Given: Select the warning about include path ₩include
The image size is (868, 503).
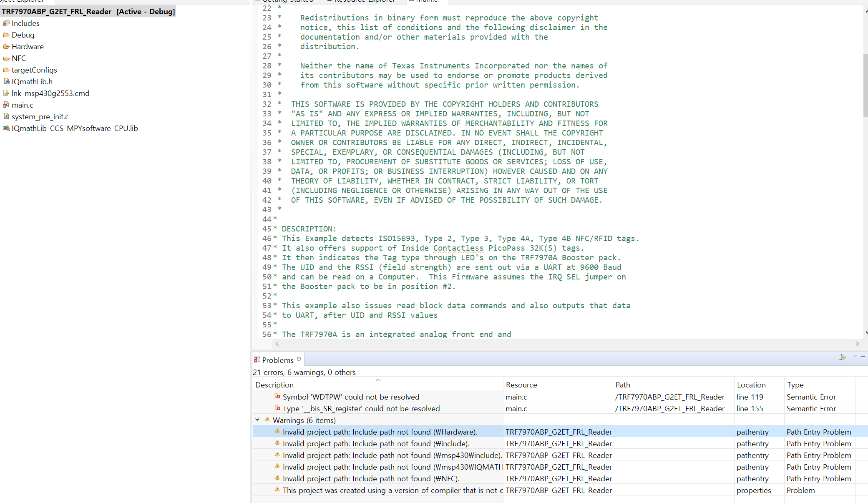Looking at the screenshot, I should pos(376,444).
